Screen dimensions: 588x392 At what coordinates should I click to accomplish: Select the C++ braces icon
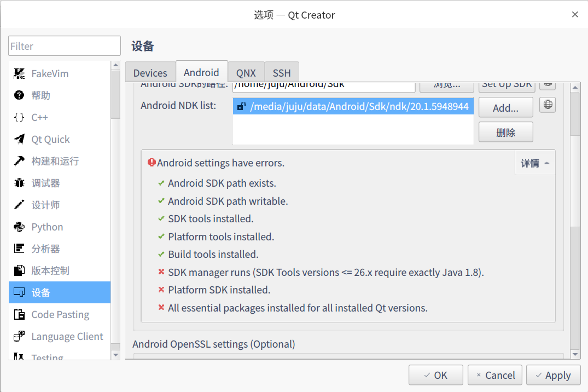coord(19,117)
